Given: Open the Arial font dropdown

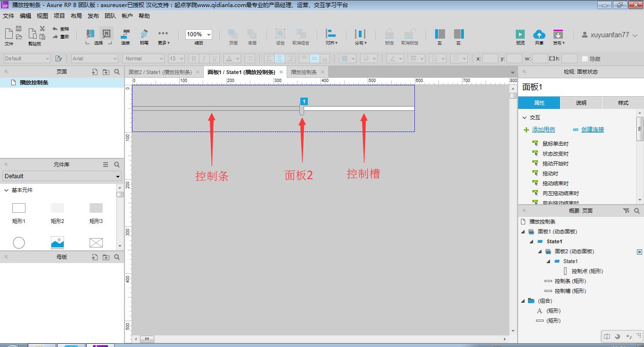Looking at the screenshot, I should click(x=95, y=58).
